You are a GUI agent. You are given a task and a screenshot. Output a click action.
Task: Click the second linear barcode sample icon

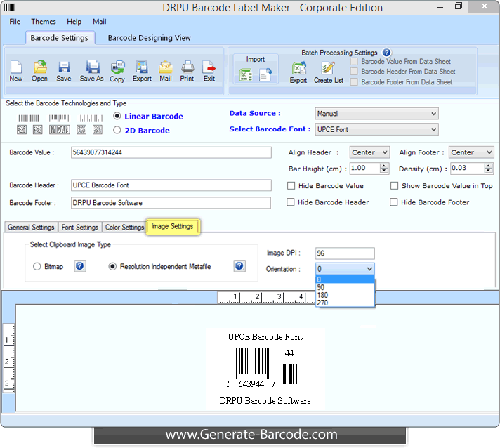59,119
